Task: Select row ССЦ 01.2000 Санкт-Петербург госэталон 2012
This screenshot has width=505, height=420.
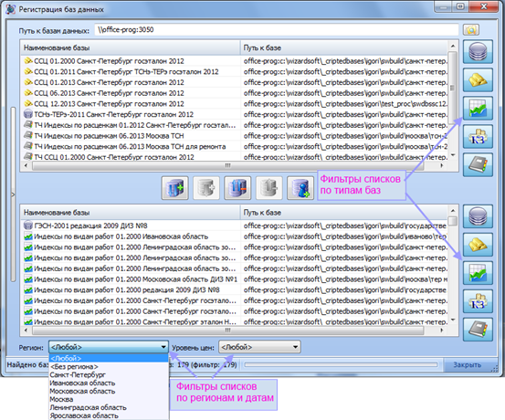Action: (234, 61)
